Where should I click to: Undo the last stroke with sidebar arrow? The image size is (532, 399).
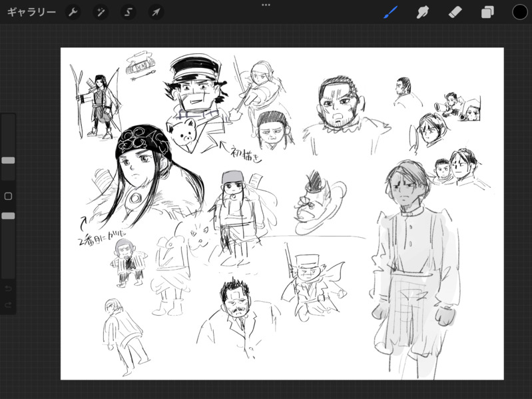coord(8,288)
